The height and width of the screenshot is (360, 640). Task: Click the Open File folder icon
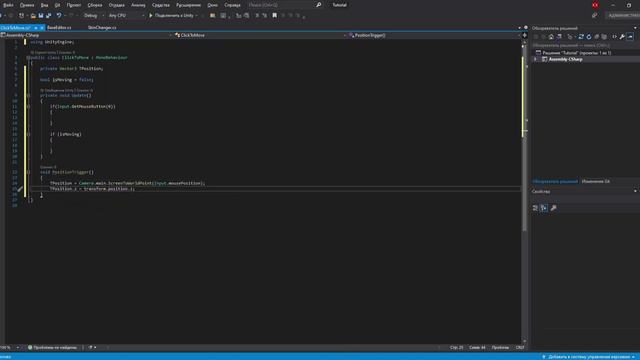point(33,16)
